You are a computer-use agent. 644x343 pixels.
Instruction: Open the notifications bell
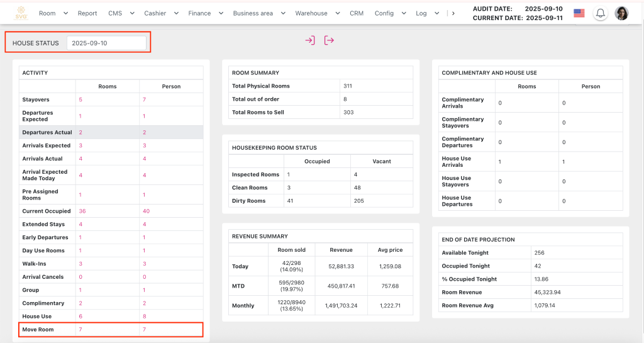(601, 13)
